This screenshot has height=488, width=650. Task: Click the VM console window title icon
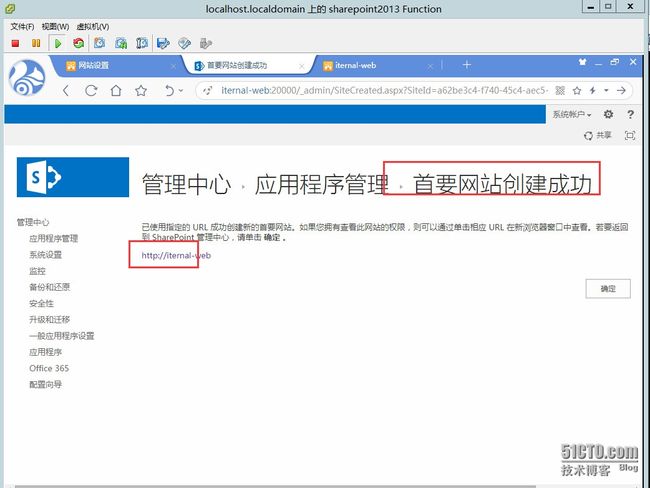click(x=10, y=8)
